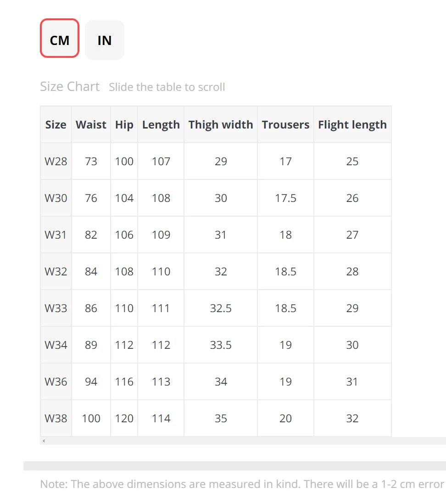Click the Size column header
Screen dimensions: 446x504
tap(56, 125)
